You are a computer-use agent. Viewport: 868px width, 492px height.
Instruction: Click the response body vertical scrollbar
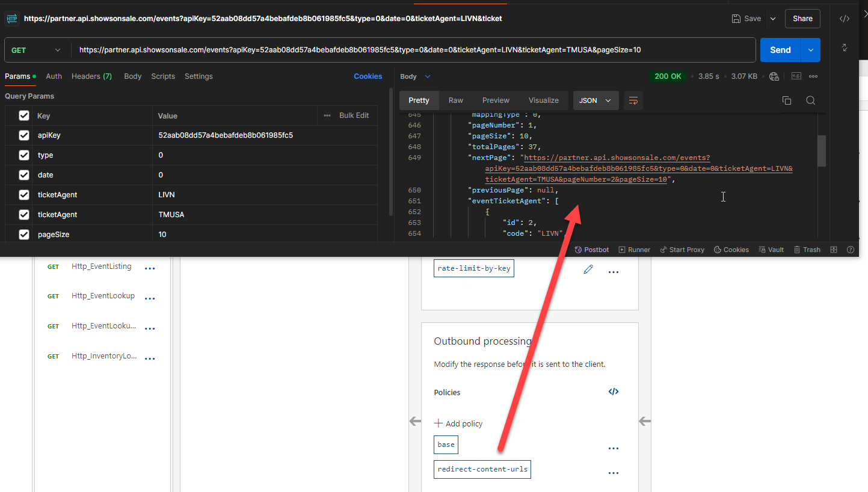coord(822,150)
